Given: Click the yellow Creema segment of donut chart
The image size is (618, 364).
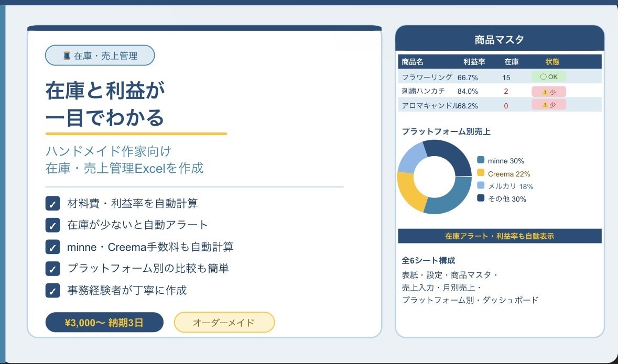Looking at the screenshot, I should pos(409,191).
